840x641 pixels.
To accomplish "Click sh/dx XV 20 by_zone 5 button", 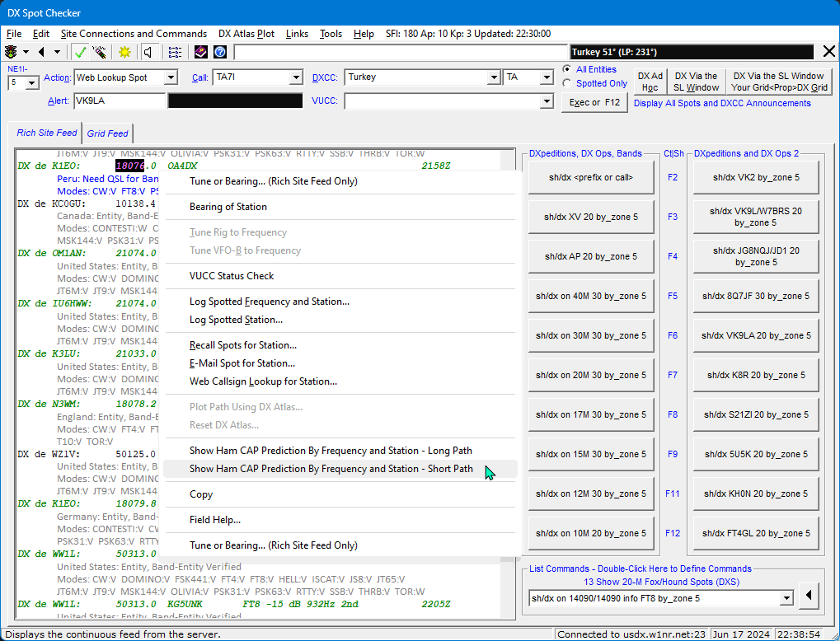I will [x=591, y=217].
